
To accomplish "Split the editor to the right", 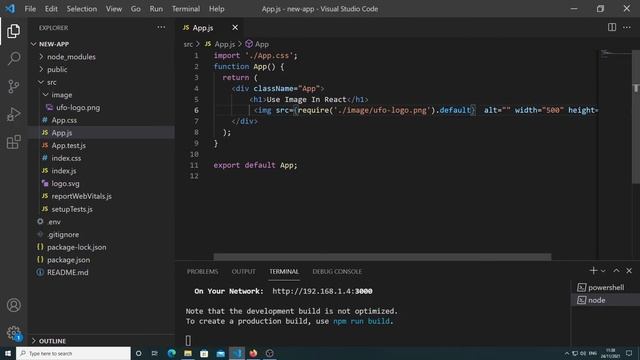I will coord(612,27).
